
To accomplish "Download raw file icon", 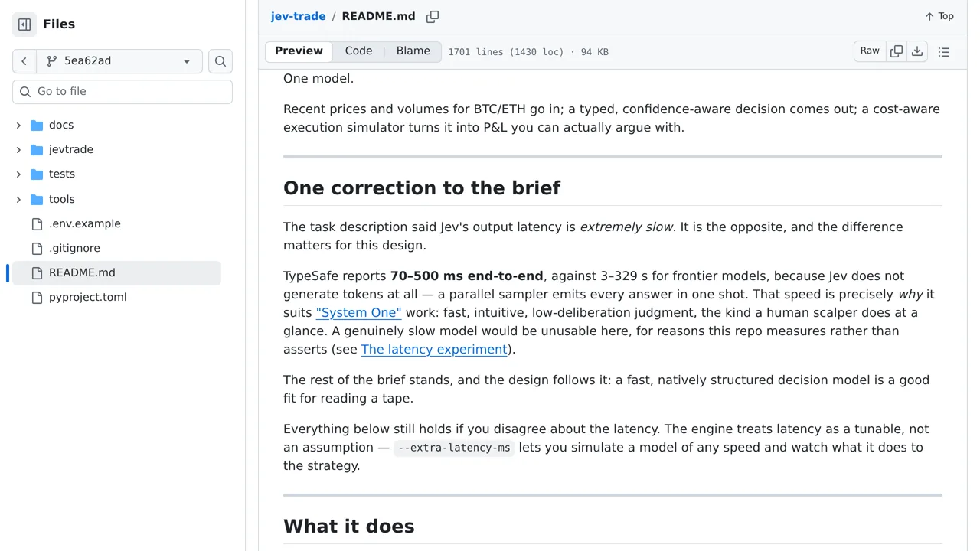I will [x=917, y=51].
